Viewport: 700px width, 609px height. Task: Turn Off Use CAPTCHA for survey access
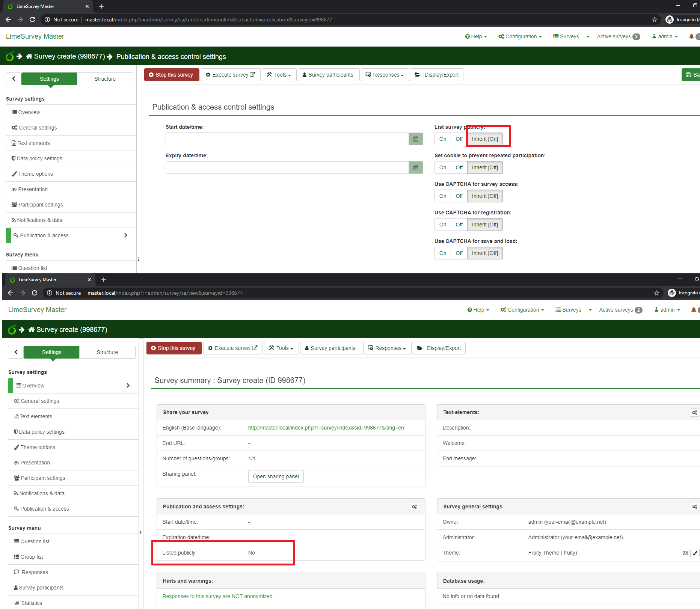click(x=459, y=196)
